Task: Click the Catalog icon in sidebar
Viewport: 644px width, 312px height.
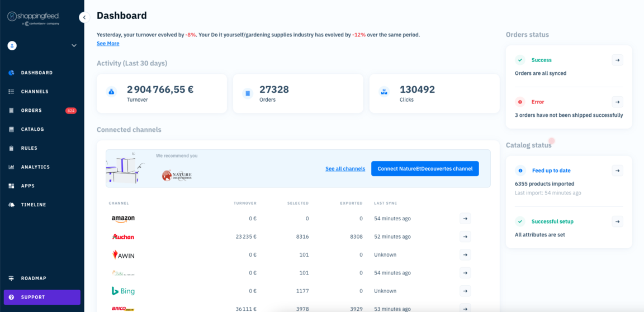Action: (x=12, y=129)
